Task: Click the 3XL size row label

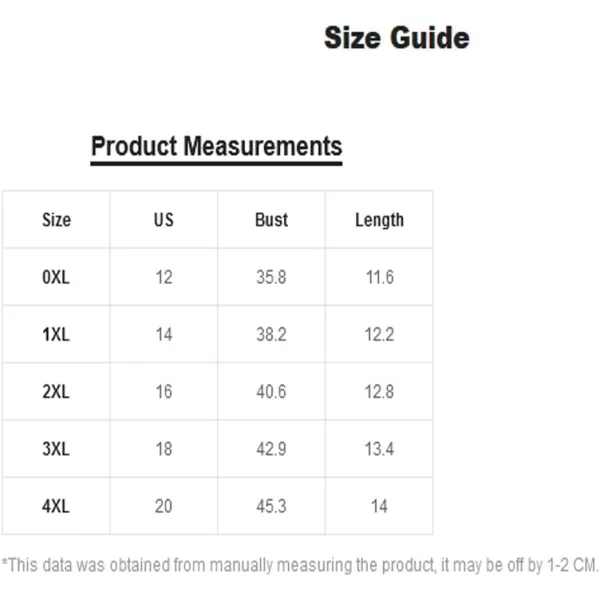Action: (56, 449)
